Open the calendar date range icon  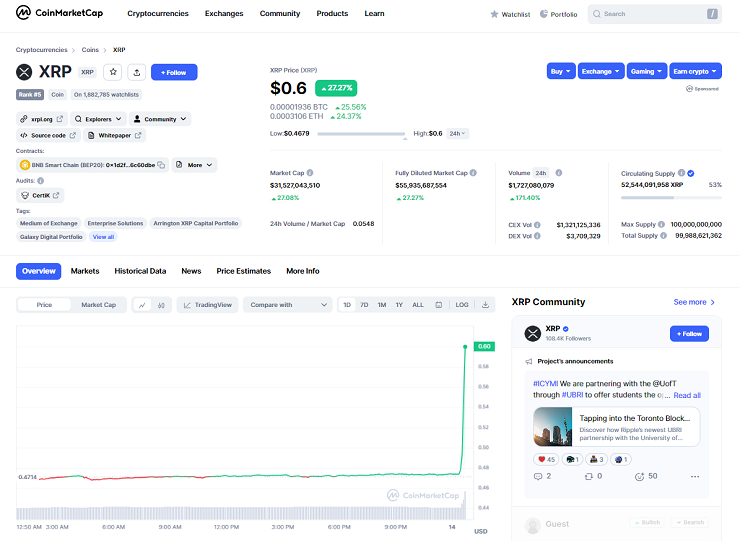(439, 305)
